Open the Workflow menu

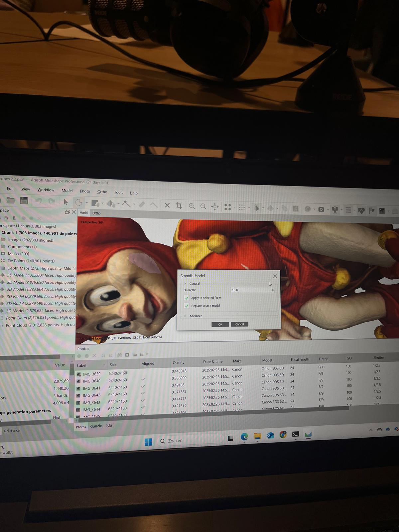pyautogui.click(x=46, y=190)
